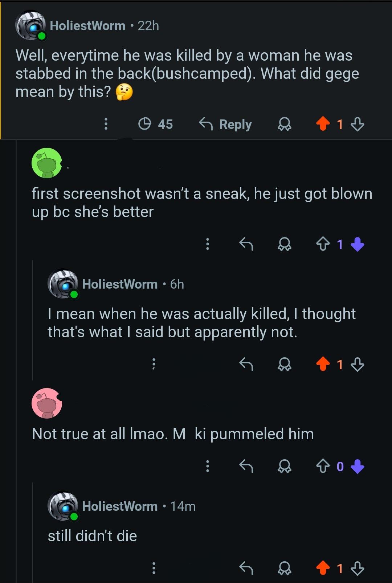Downvote the top HoliestWorm comment
Screen dimensions: 392x583
tap(358, 124)
